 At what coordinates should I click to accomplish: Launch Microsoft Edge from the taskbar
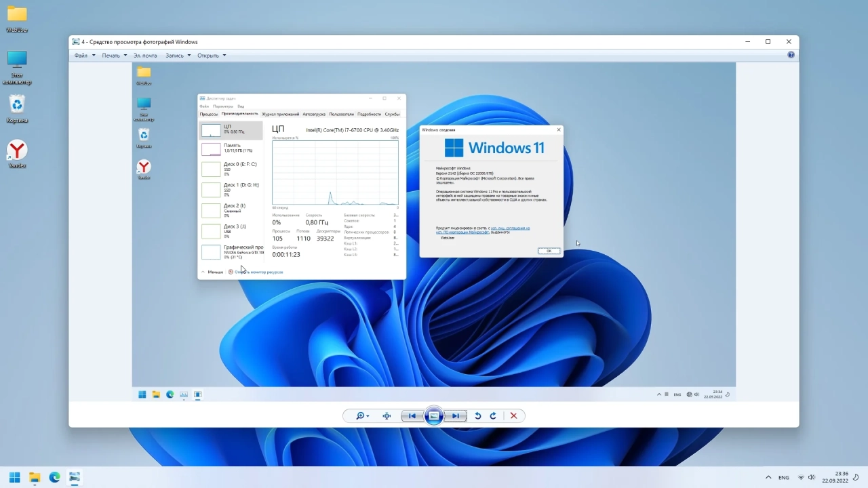54,477
